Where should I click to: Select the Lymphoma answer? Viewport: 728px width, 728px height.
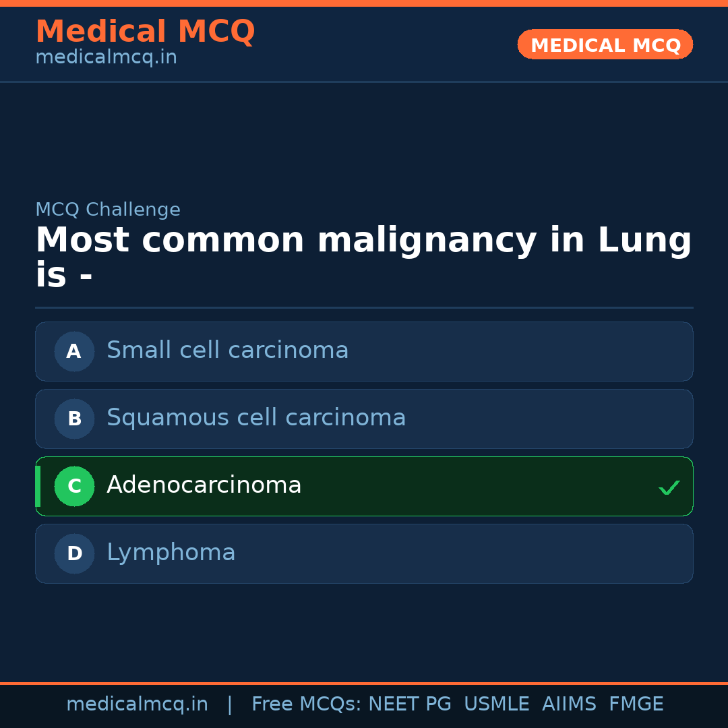[171, 553]
